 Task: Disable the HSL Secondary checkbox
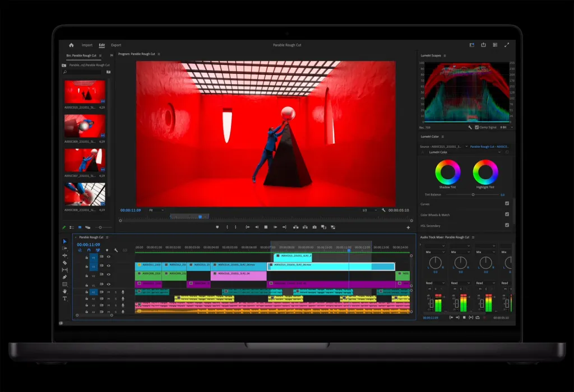point(507,225)
